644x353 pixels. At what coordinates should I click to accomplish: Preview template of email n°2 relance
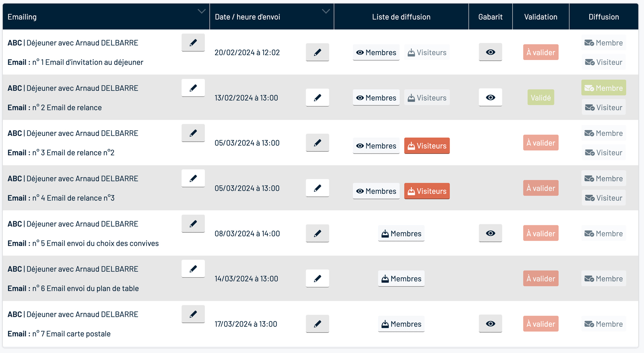pos(490,98)
